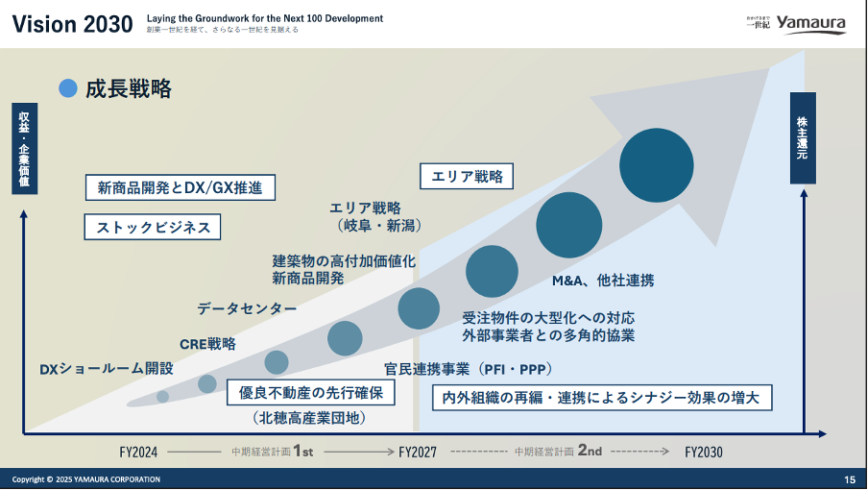Select the text M&A、他社連携
This screenshot has width=868, height=490.
click(603, 281)
